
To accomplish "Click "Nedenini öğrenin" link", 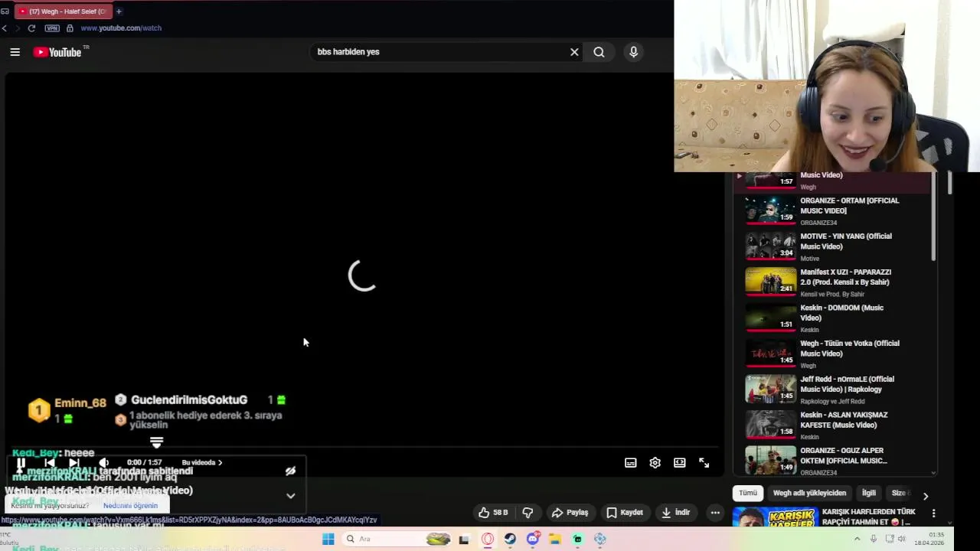I will coord(130,506).
